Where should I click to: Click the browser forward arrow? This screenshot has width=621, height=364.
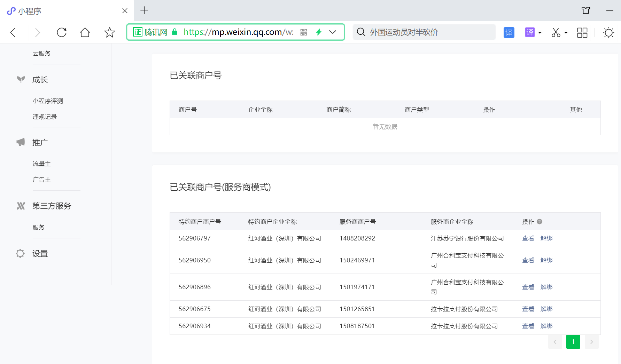(x=38, y=32)
